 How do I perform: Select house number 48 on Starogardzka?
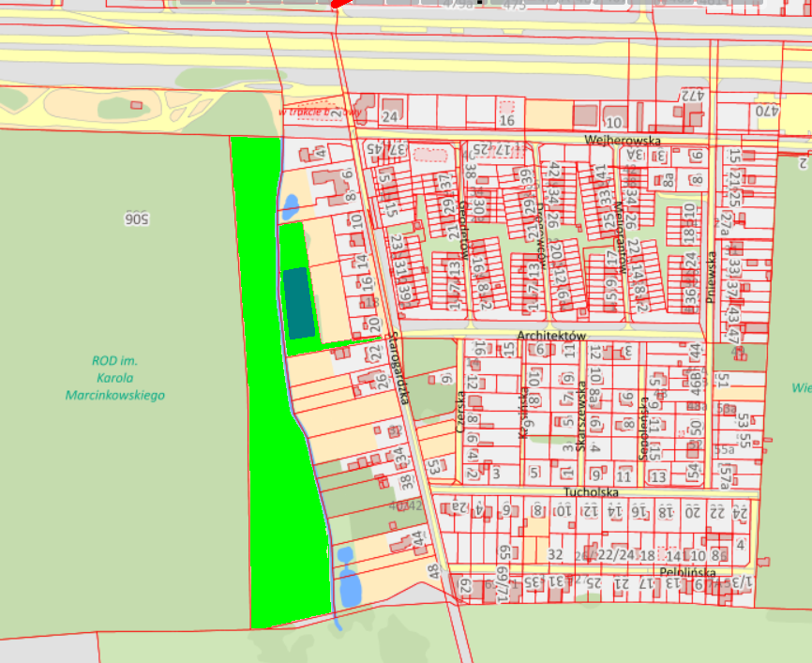[433, 571]
